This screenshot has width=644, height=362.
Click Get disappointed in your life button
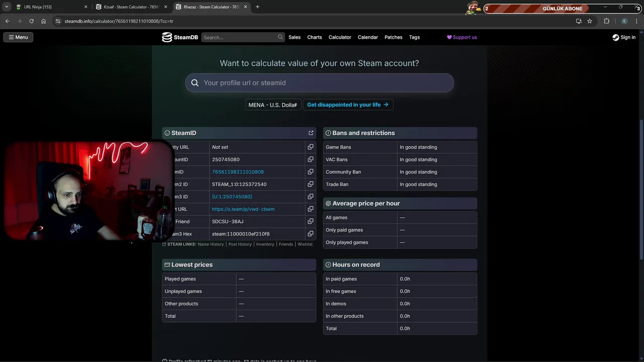point(348,105)
